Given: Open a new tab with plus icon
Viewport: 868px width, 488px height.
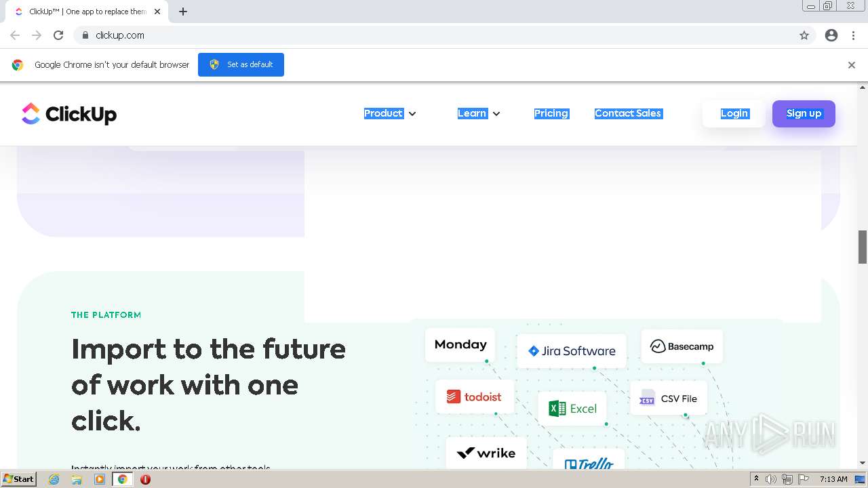Looking at the screenshot, I should [182, 12].
